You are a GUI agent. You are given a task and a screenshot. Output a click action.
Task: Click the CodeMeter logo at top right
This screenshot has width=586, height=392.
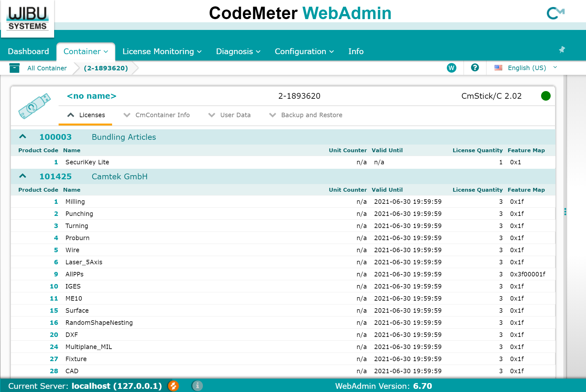555,13
